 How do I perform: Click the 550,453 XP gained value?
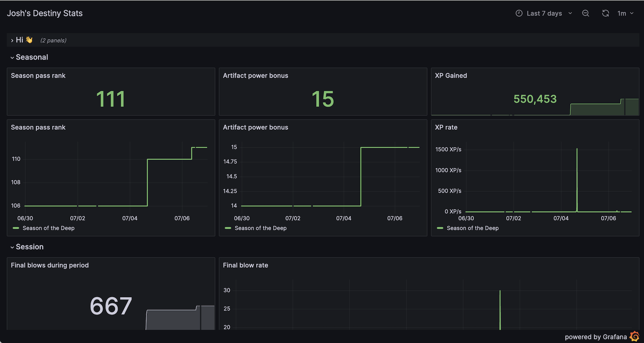[535, 99]
